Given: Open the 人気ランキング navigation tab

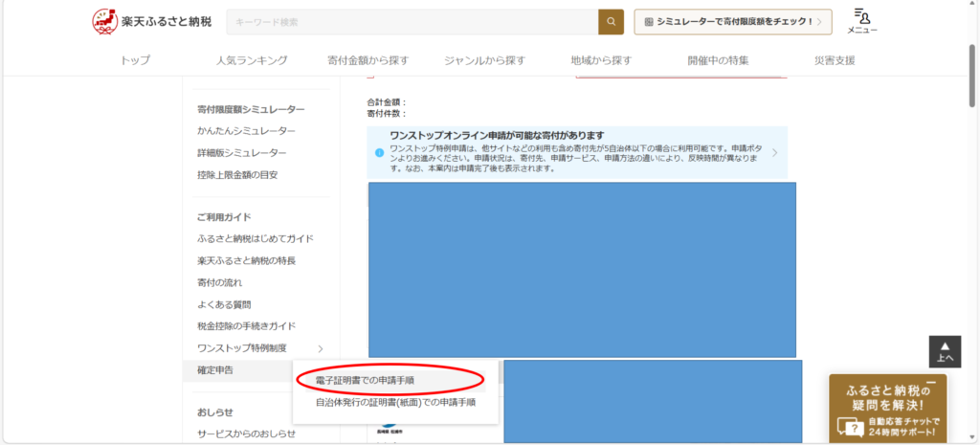Looking at the screenshot, I should [252, 60].
